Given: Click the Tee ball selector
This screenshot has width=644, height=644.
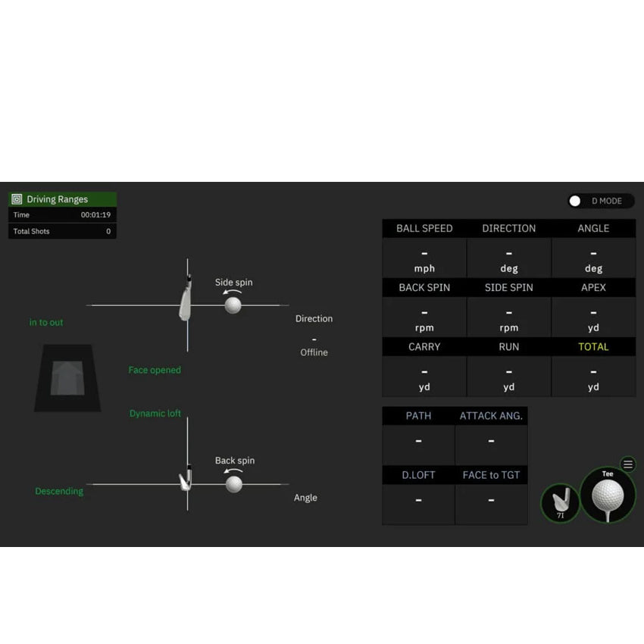Looking at the screenshot, I should point(608,495).
